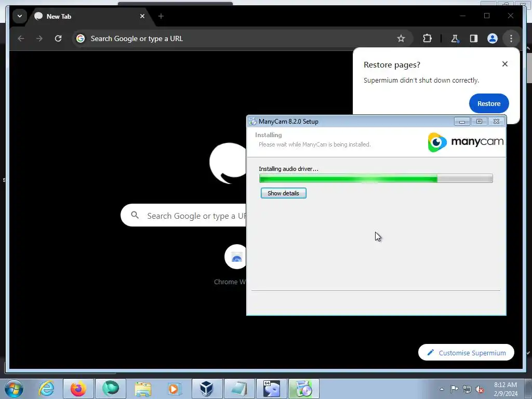Launch Firefox from the taskbar
The image size is (532, 399).
78,389
